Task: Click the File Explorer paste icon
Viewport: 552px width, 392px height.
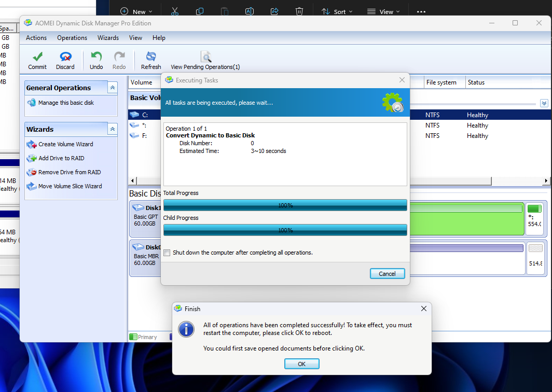Action: (x=225, y=11)
